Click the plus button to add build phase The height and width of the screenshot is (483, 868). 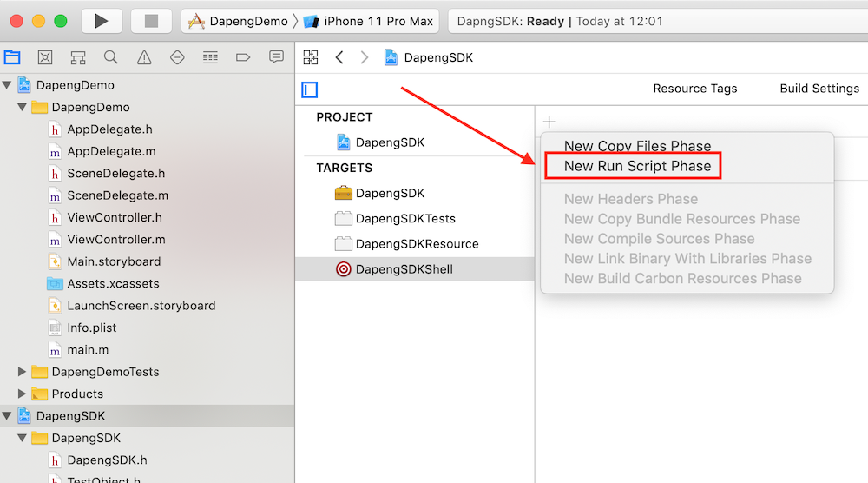click(549, 122)
